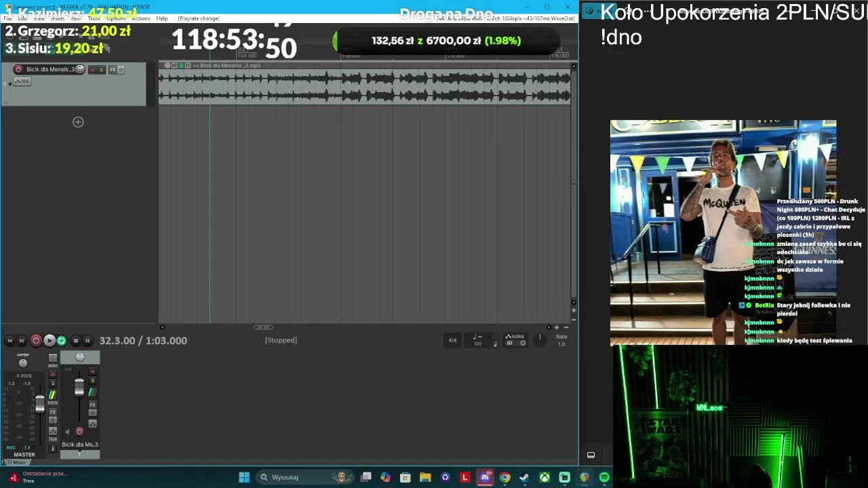The width and height of the screenshot is (868, 488).
Task: Mute the Bicik dla Menelka track in track panel
Action: [x=93, y=70]
